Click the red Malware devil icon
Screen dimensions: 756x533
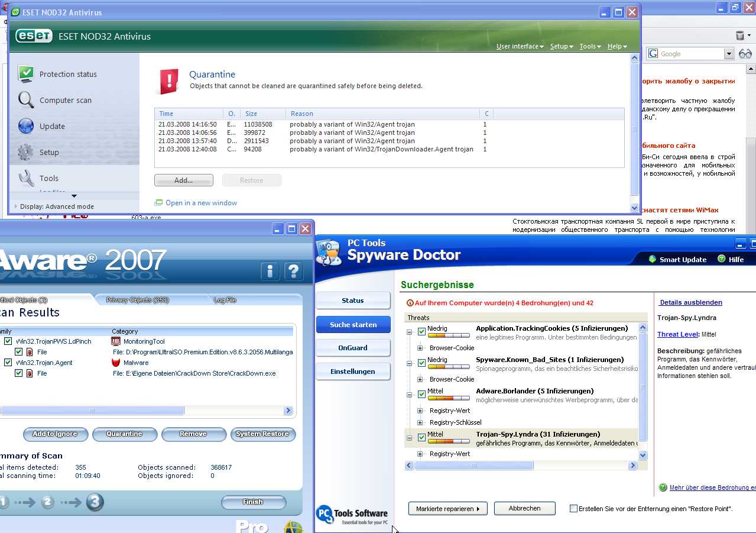click(x=116, y=363)
